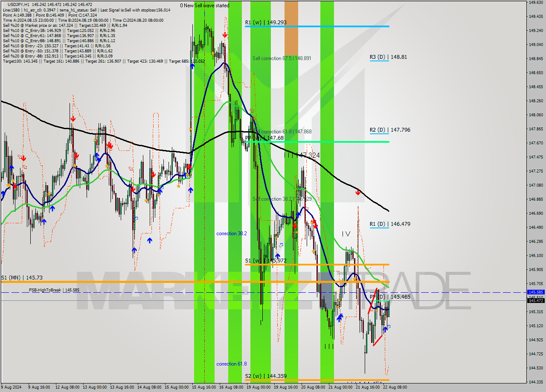Select 'Sell correction 38.2 | 146.929' label
The height and width of the screenshot is (392, 546).
click(x=282, y=199)
